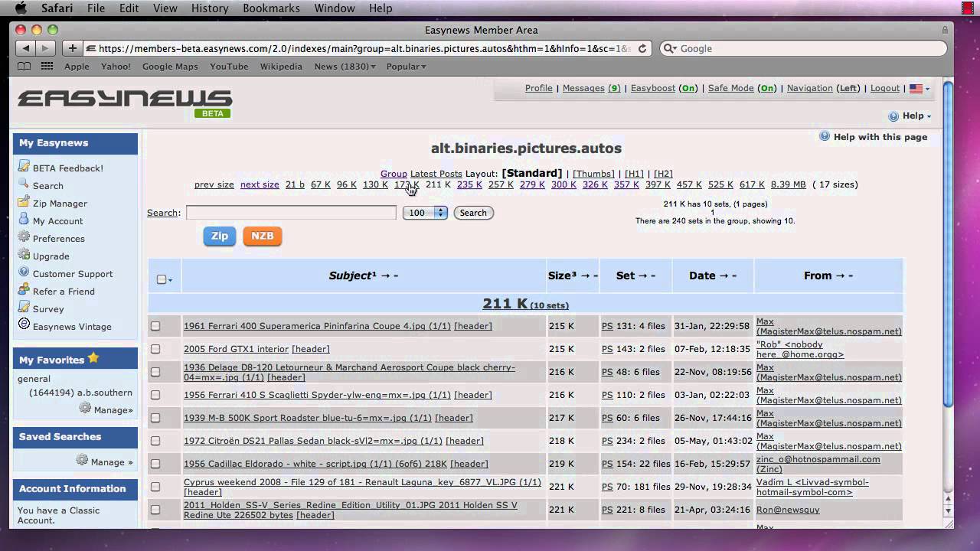
Task: Click the blue Zip button
Action: point(220,236)
